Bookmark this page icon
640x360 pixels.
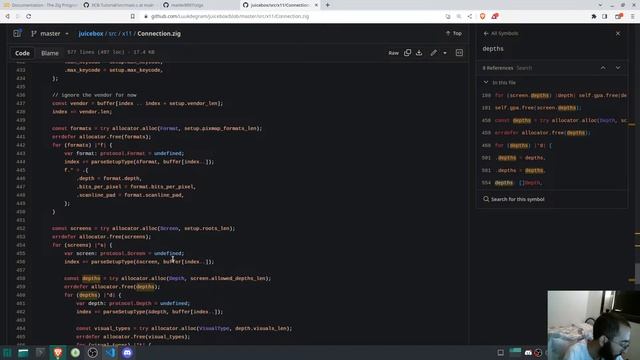[133, 16]
